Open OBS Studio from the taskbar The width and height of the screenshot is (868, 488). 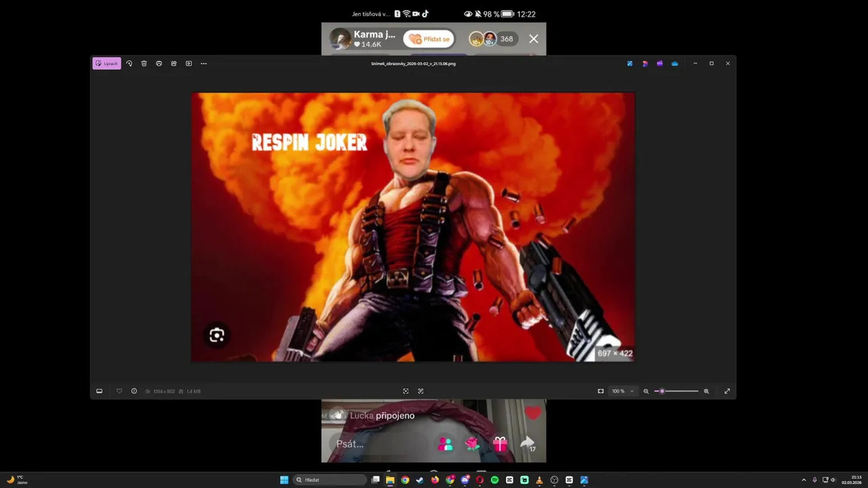coord(554,480)
